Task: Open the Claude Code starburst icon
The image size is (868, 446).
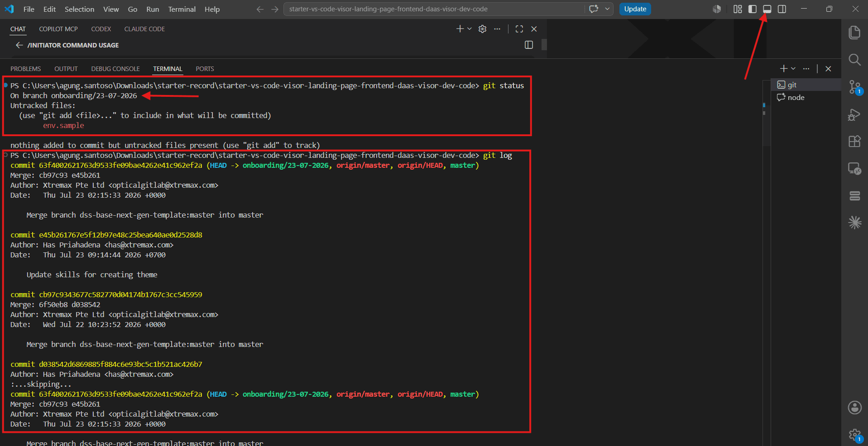Action: click(x=854, y=223)
